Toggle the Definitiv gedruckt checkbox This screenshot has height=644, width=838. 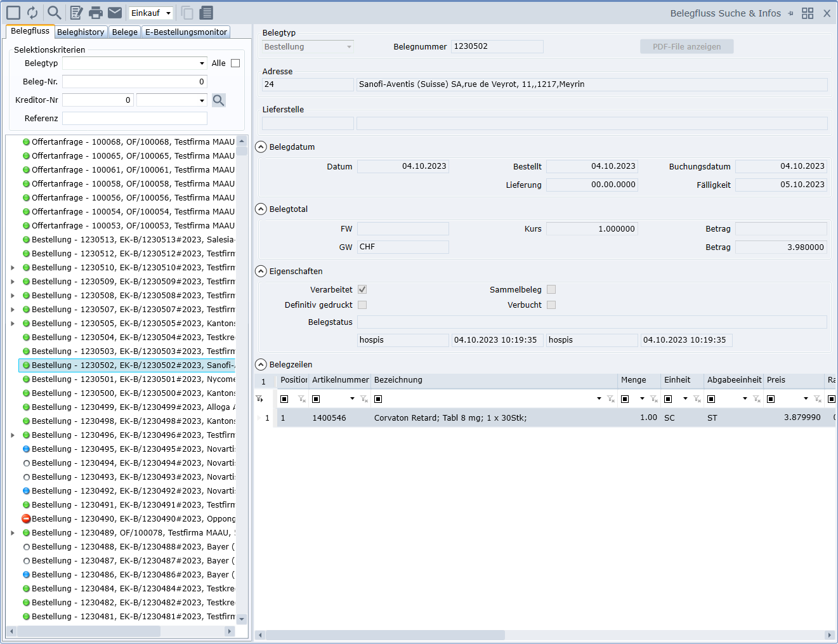[362, 305]
